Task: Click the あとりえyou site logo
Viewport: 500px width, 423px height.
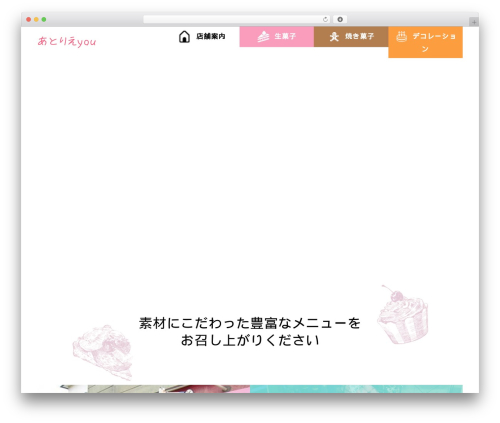Action: pyautogui.click(x=67, y=41)
